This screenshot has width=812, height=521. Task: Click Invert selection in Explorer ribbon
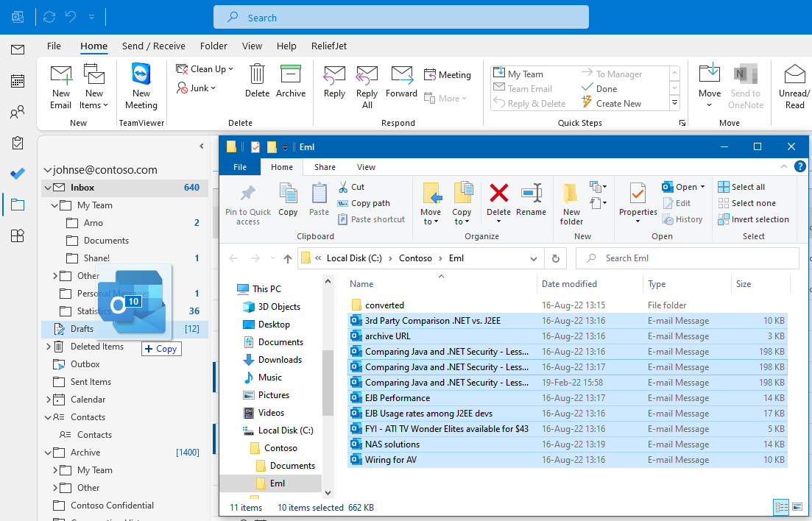pyautogui.click(x=754, y=219)
